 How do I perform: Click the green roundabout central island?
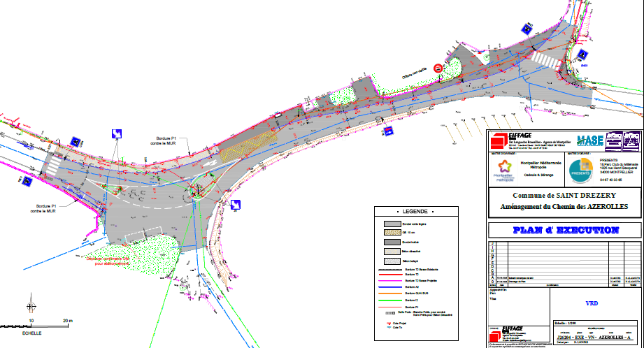coord(202,185)
